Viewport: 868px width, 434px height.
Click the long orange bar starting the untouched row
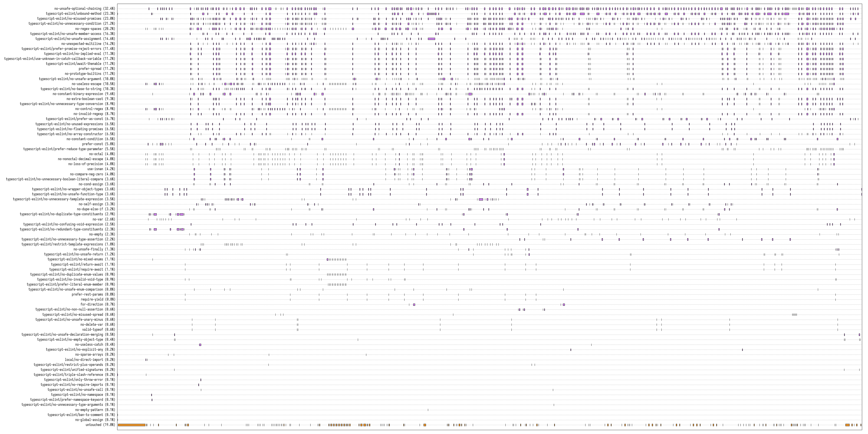132,425
